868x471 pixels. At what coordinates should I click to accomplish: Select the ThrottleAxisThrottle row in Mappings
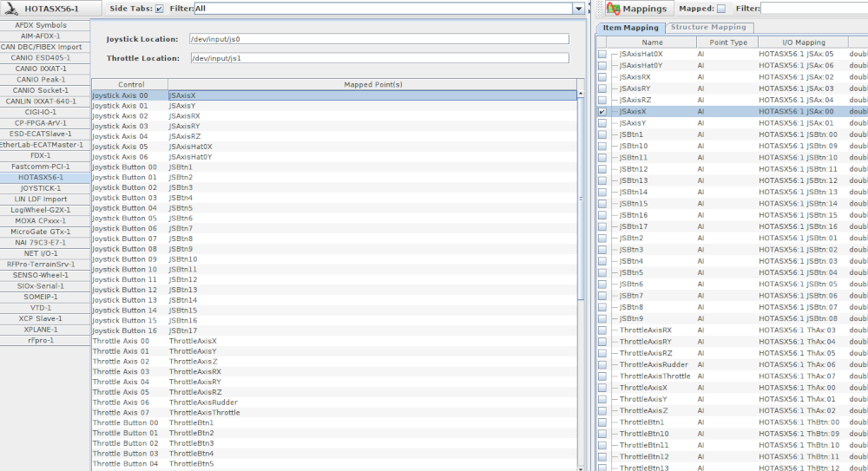[732, 376]
